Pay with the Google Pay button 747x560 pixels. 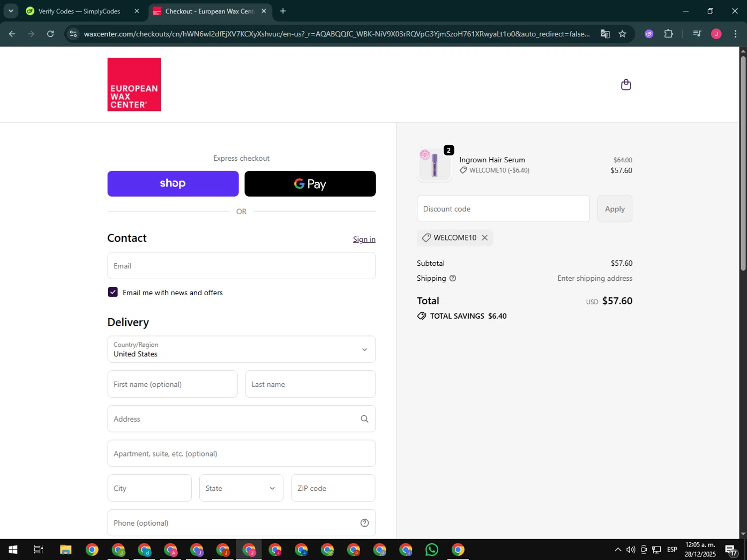click(x=310, y=184)
